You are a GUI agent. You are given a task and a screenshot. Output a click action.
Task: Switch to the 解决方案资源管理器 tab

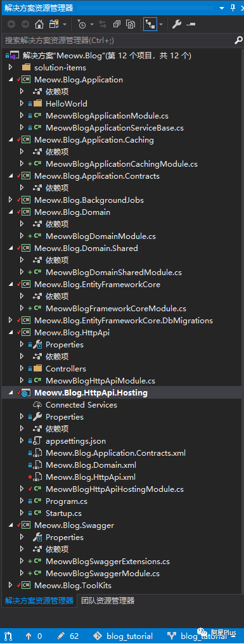pyautogui.click(x=39, y=601)
